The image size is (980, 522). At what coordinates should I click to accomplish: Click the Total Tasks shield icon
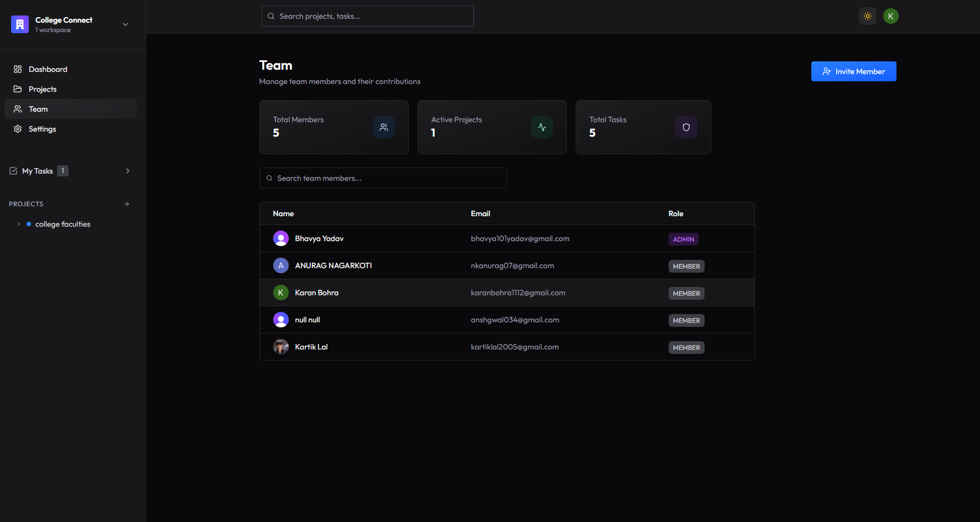[x=686, y=127]
